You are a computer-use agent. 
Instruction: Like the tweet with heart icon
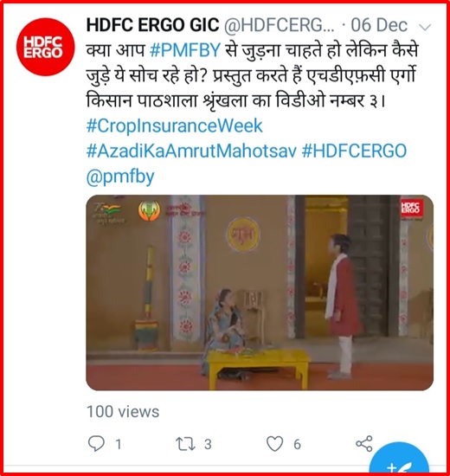click(275, 444)
